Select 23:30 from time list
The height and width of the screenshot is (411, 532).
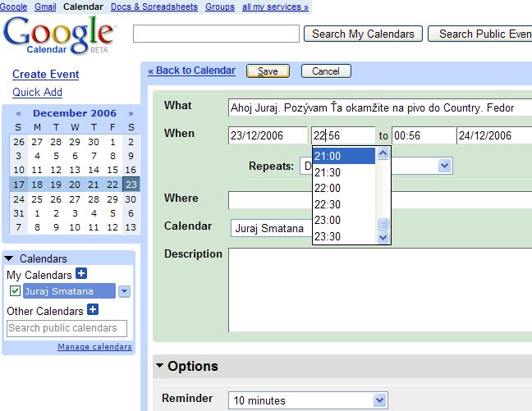pyautogui.click(x=344, y=236)
